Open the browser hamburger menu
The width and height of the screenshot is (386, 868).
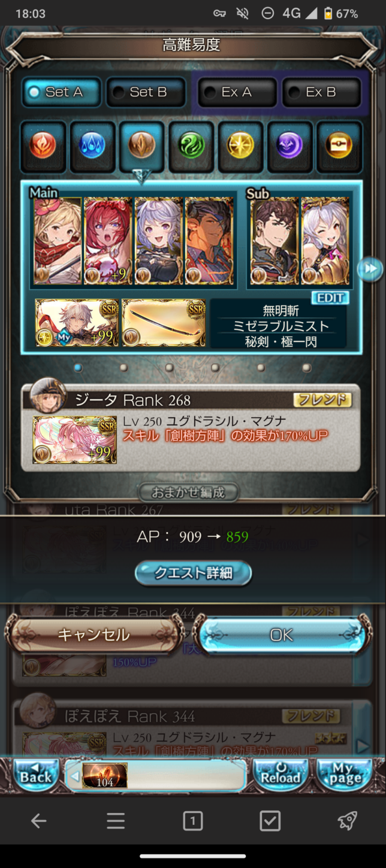[x=116, y=821]
